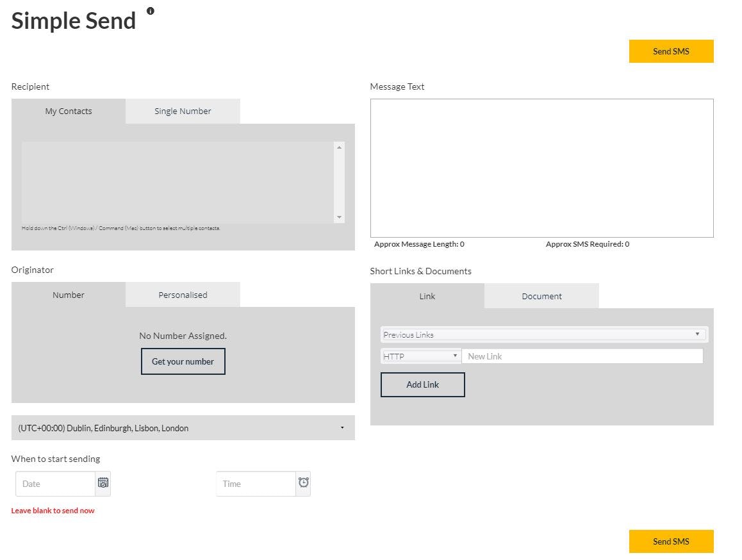This screenshot has width=742, height=560.
Task: Open the Document tab in Short Links
Action: coord(541,296)
